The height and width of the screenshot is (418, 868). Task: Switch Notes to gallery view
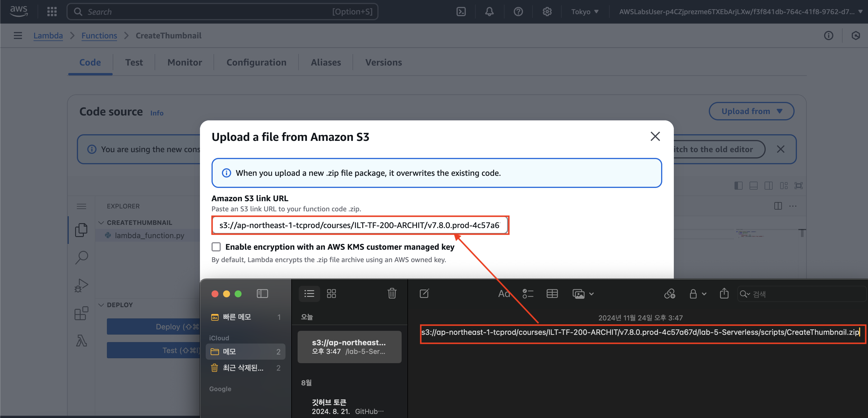(x=331, y=294)
